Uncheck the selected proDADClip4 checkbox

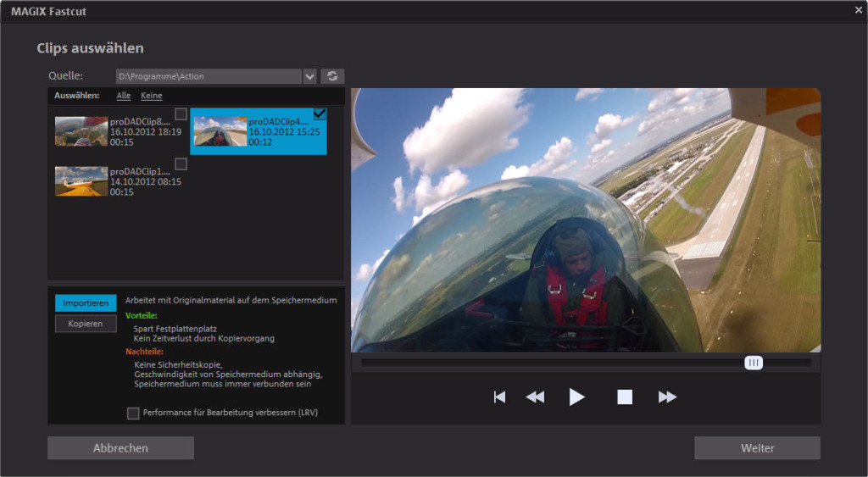coord(320,114)
